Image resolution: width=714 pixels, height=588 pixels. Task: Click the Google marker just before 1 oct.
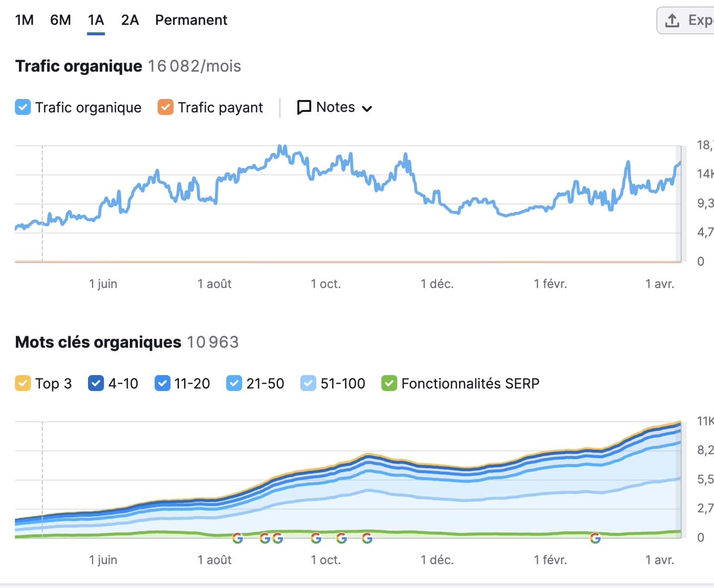tap(316, 538)
